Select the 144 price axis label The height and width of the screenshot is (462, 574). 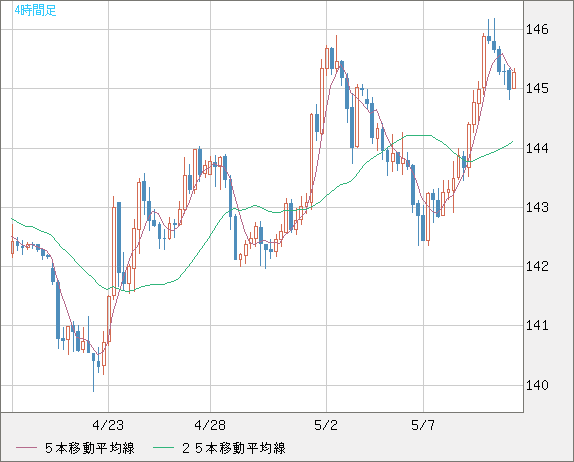coord(537,148)
